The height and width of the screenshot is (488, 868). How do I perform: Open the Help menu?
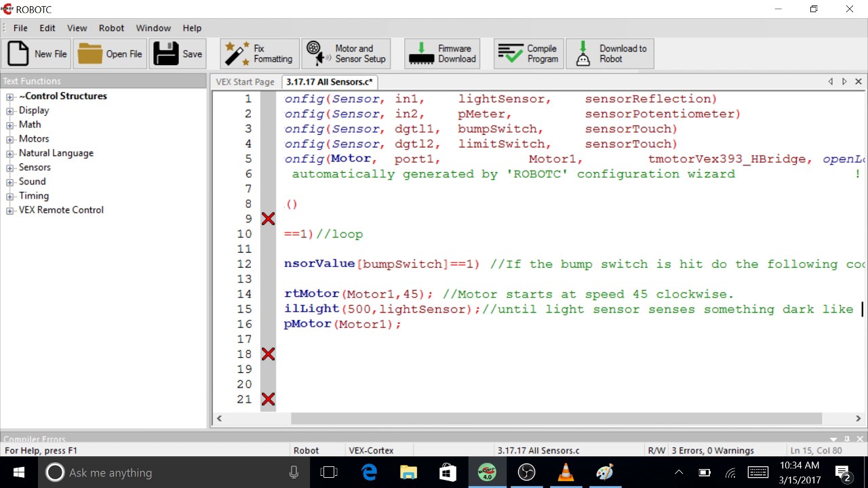(x=192, y=28)
